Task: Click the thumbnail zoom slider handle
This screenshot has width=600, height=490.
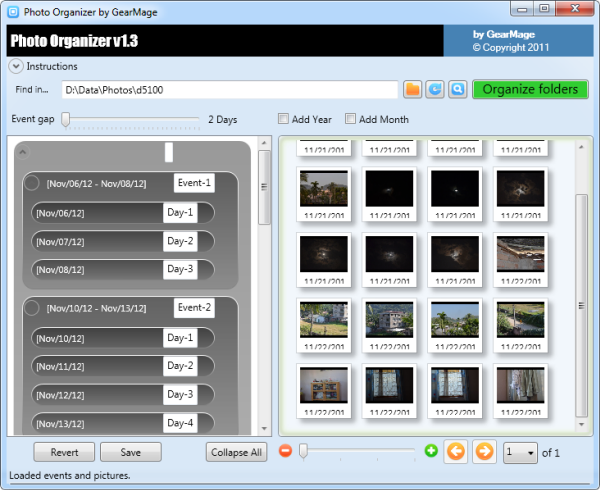Action: [x=303, y=451]
